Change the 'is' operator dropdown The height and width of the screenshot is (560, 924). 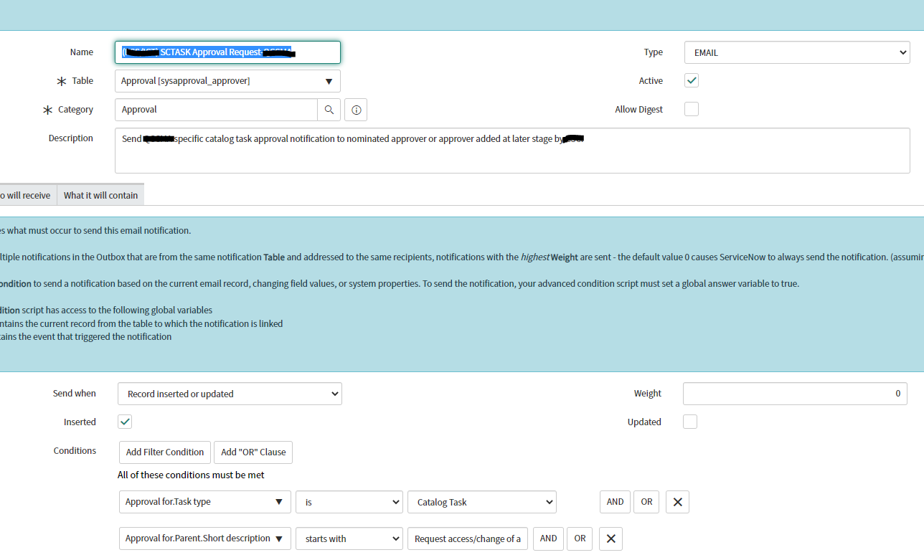(349, 502)
